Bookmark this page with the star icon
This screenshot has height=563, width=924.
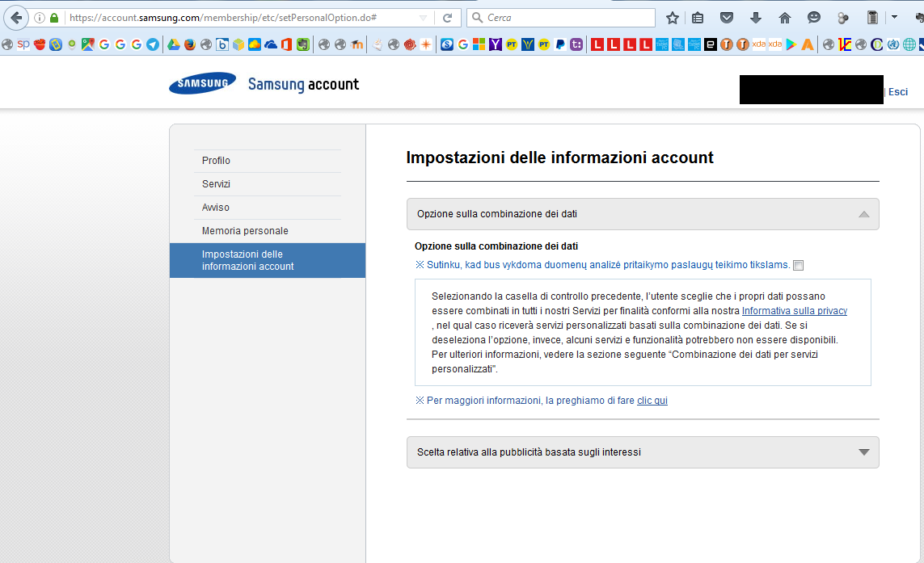click(673, 18)
